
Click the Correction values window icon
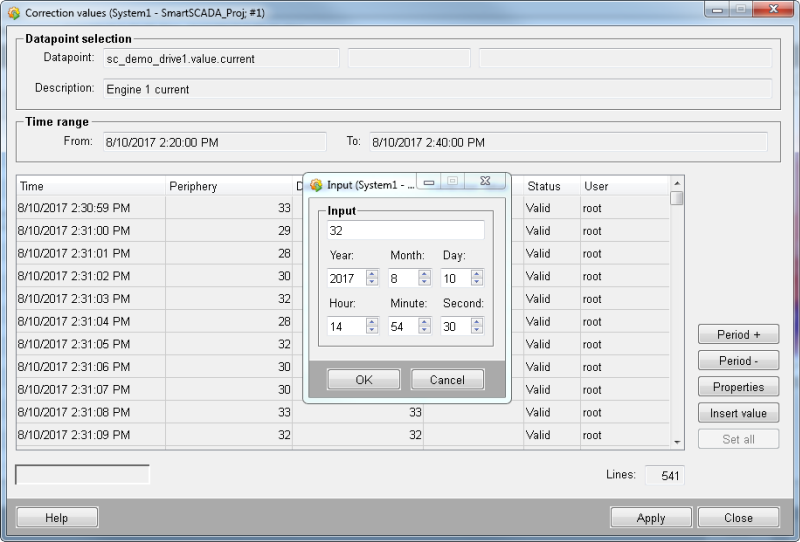[13, 13]
